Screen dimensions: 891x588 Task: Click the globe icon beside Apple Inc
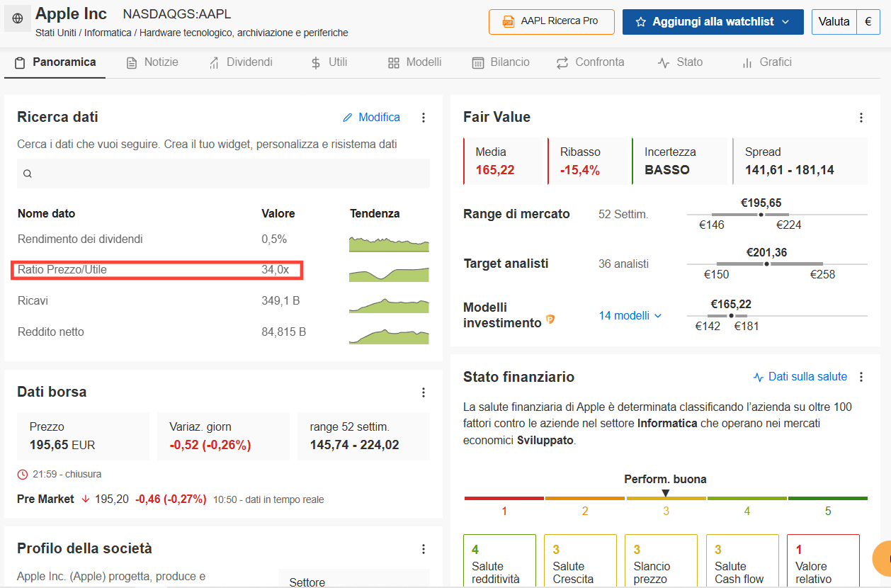(18, 19)
